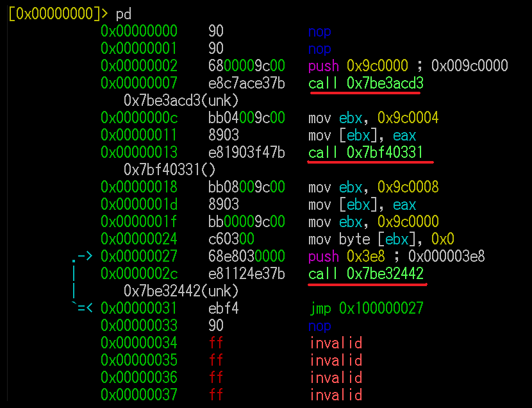Click the mov ebx, 0x9c0008 instruction
The width and height of the screenshot is (532, 408).
click(x=373, y=187)
